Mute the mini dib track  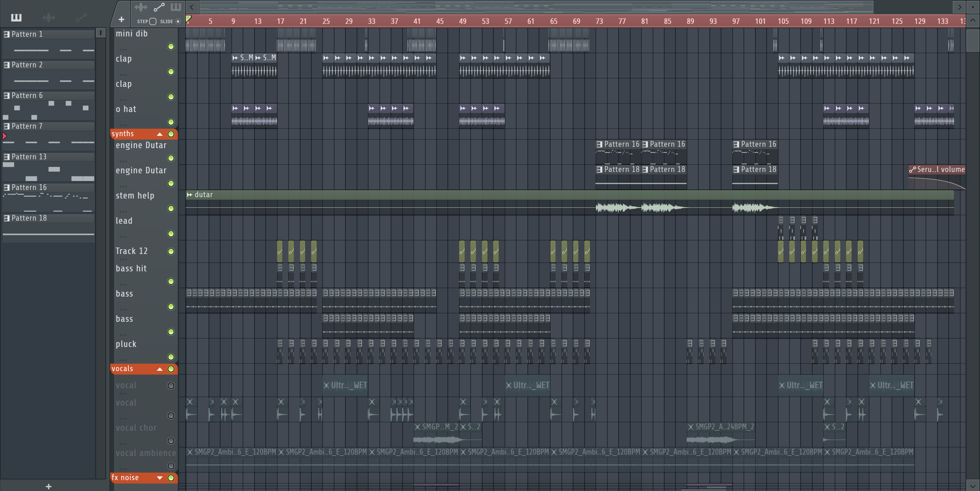coord(171,46)
